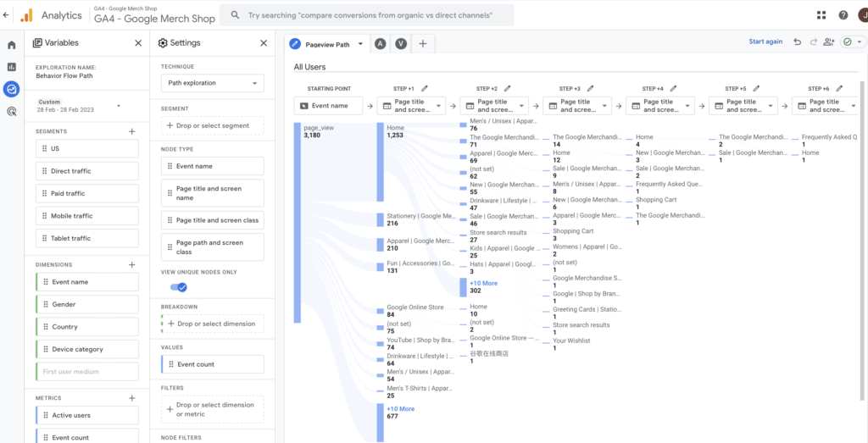The image size is (868, 443).
Task: Open Step +5 Page title dropdown
Action: (x=743, y=106)
